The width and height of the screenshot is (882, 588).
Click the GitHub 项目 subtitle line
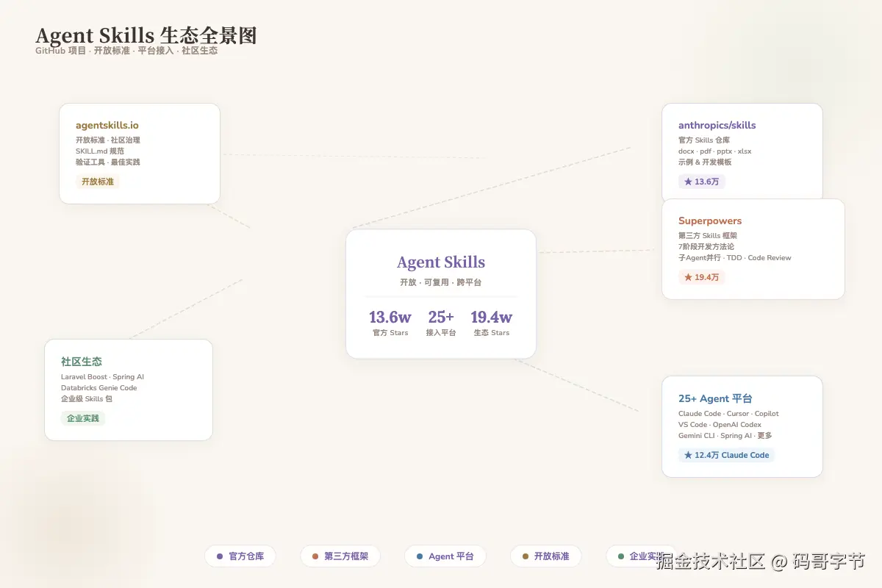[x=126, y=51]
